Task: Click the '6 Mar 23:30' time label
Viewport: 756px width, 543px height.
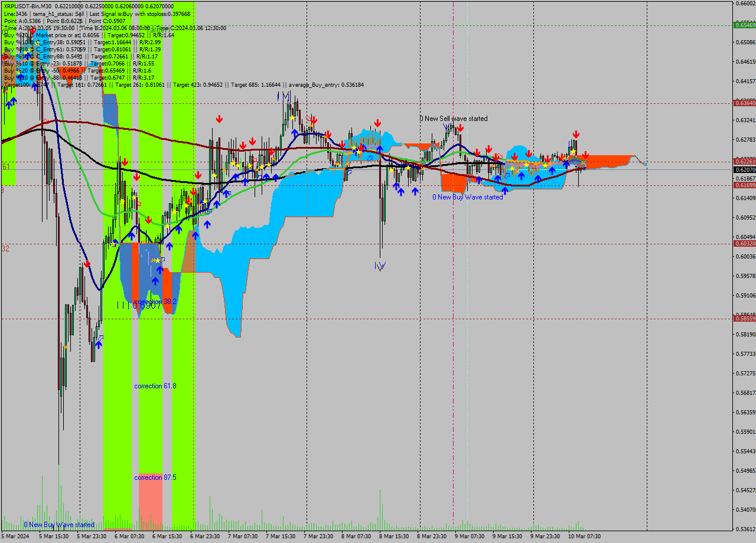Action: pyautogui.click(x=205, y=537)
